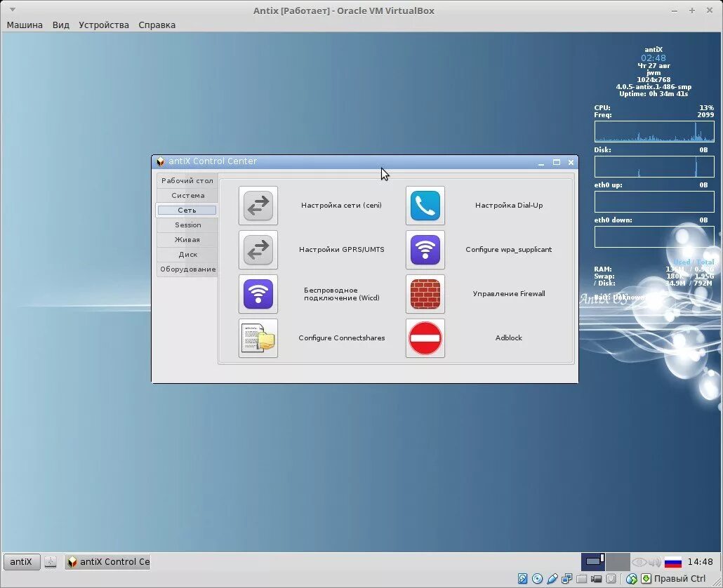Viewport: 723px width, 588px height.
Task: Open the Firewall brick wall icon
Action: 425,294
